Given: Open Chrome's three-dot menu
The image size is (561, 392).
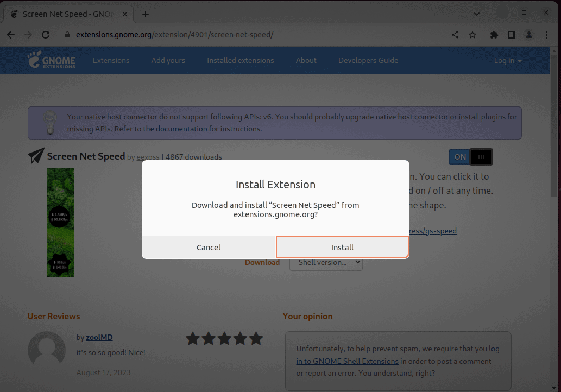Looking at the screenshot, I should (x=546, y=34).
